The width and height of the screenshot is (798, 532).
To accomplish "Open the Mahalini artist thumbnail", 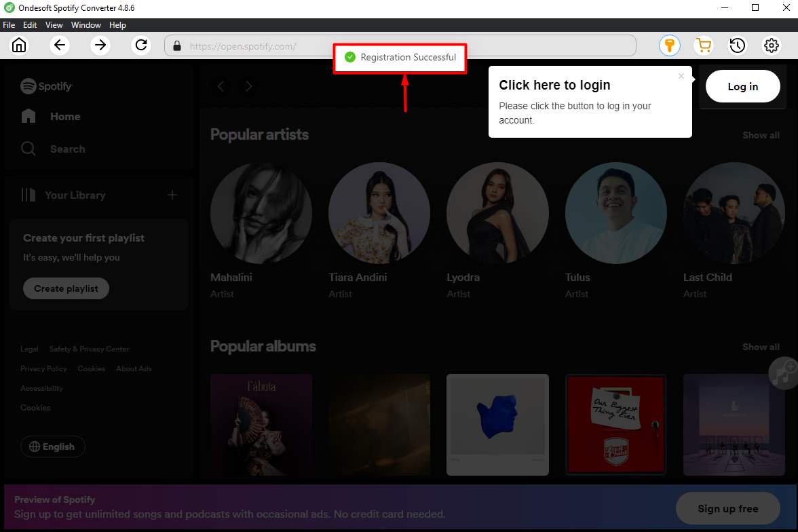I will (x=261, y=213).
